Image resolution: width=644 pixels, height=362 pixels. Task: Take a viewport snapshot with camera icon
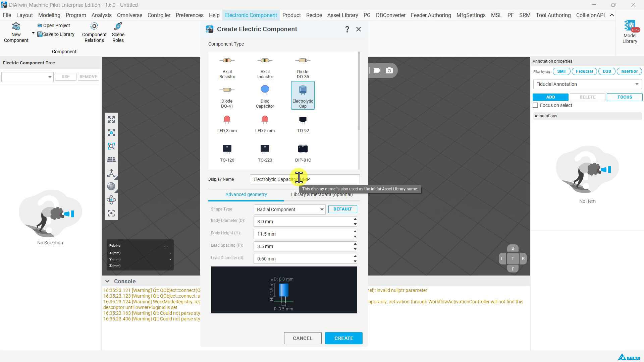389,70
